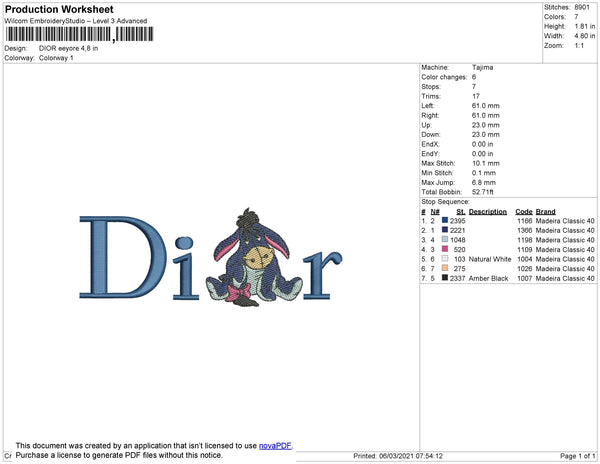Viewport: 600px width, 464px height.
Task: Select the 'DIOR eeyore 4,8 in' design name
Action: [x=68, y=48]
